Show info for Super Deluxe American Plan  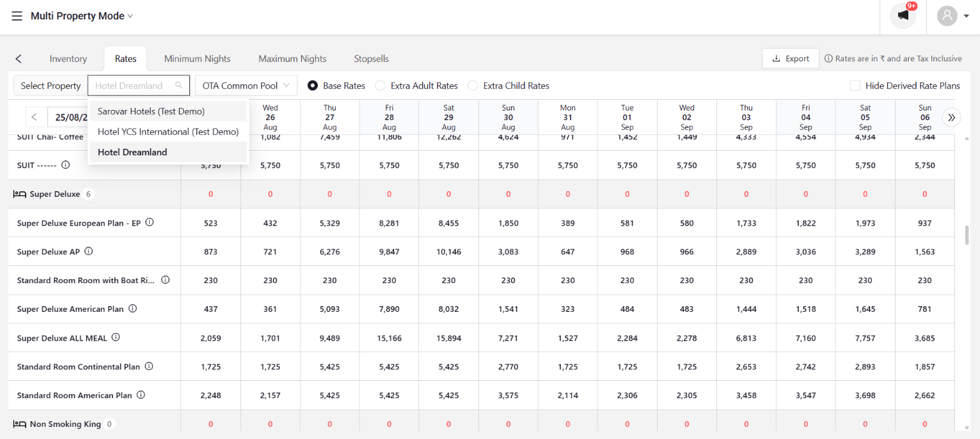[x=132, y=309]
